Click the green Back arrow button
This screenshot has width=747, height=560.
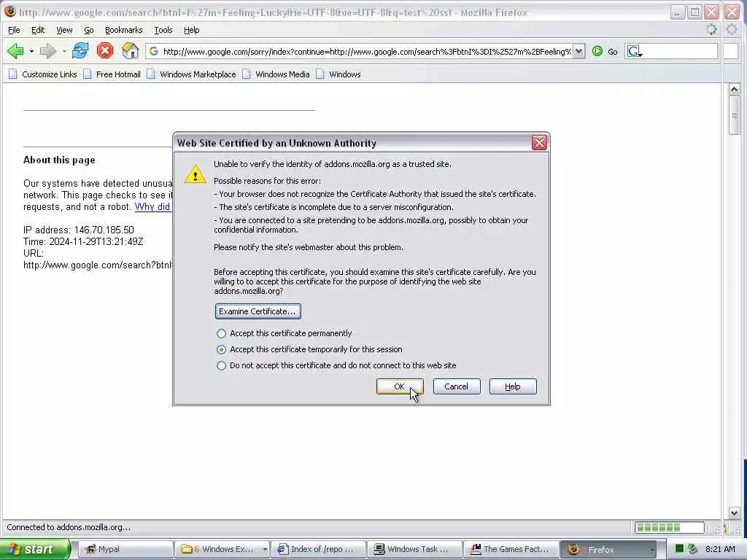coord(16,50)
